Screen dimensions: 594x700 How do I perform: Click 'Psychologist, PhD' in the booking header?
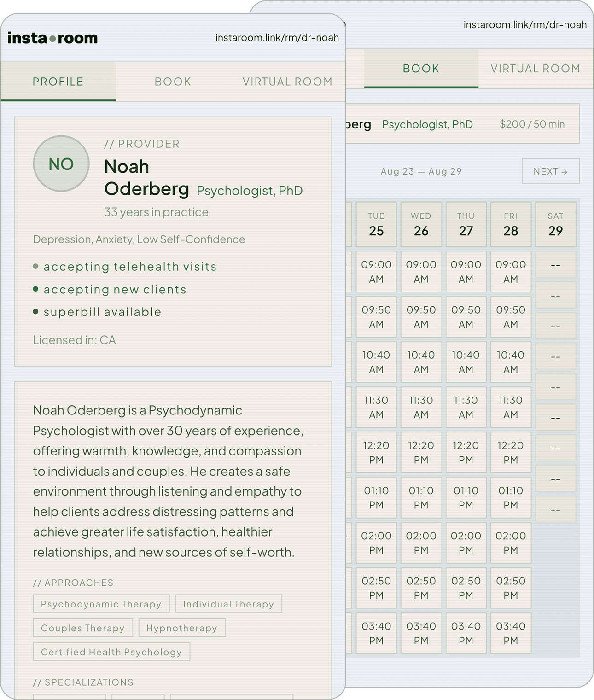coord(427,124)
